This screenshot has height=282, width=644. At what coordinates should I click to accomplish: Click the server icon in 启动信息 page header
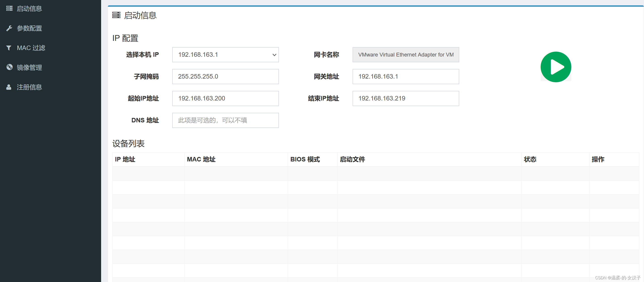[116, 15]
